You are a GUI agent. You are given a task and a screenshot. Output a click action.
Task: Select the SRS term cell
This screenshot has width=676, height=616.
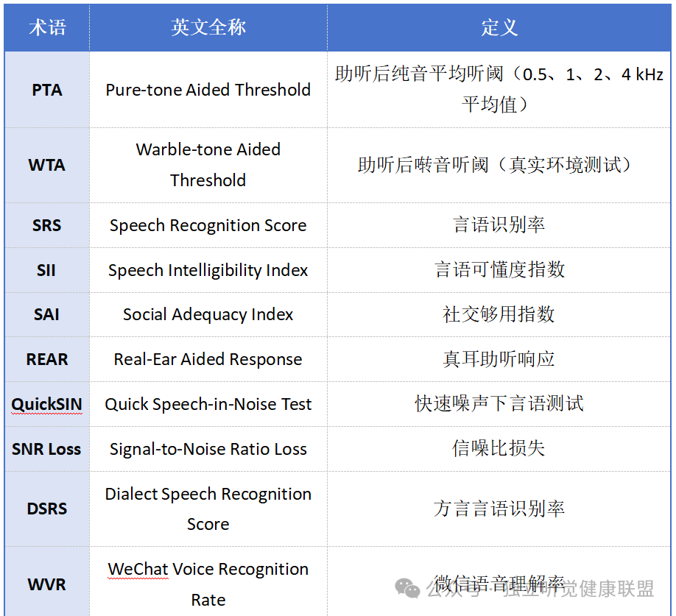(47, 225)
